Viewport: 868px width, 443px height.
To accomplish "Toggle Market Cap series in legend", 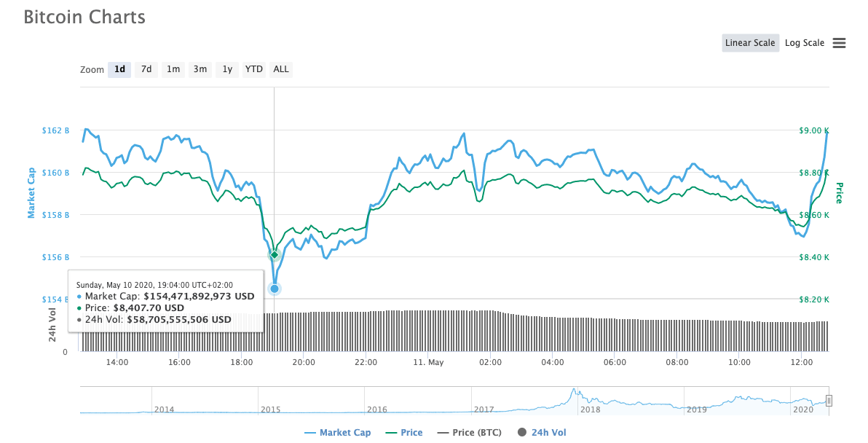I will [338, 433].
